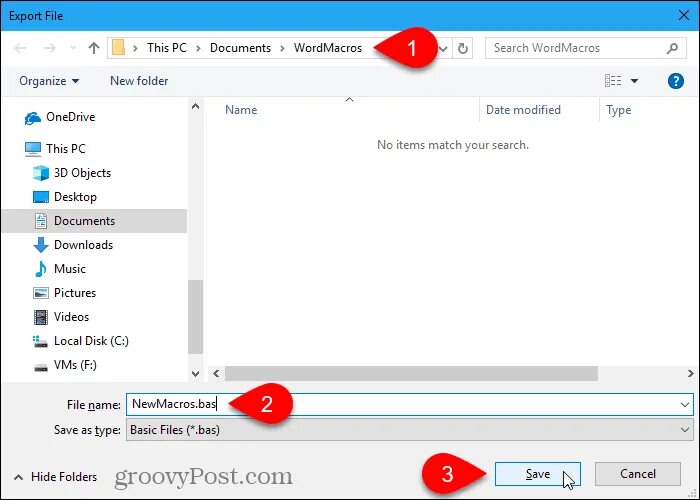Open the recent locations dropdown arrow

click(73, 48)
